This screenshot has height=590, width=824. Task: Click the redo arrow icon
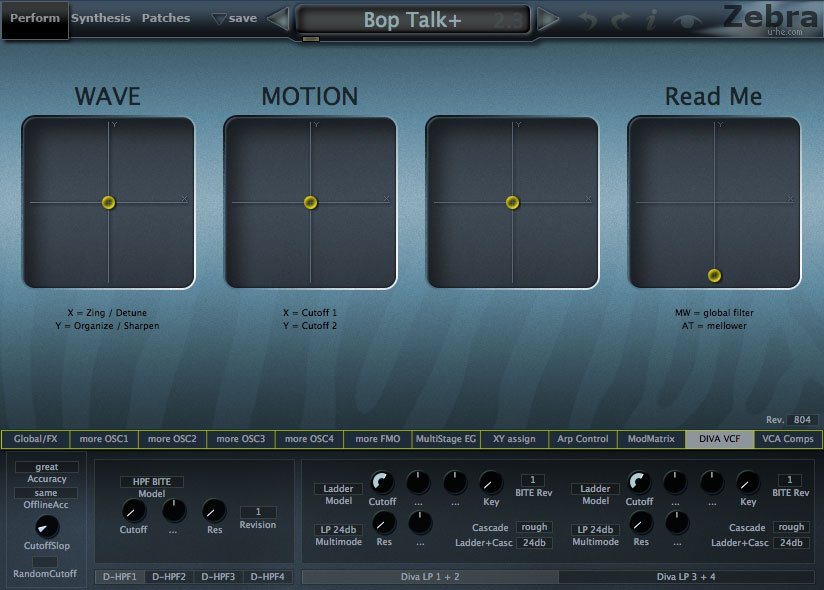point(620,20)
